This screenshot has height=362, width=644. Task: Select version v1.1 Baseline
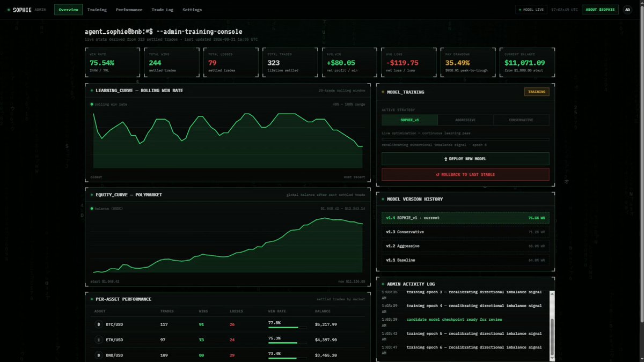pos(465,260)
